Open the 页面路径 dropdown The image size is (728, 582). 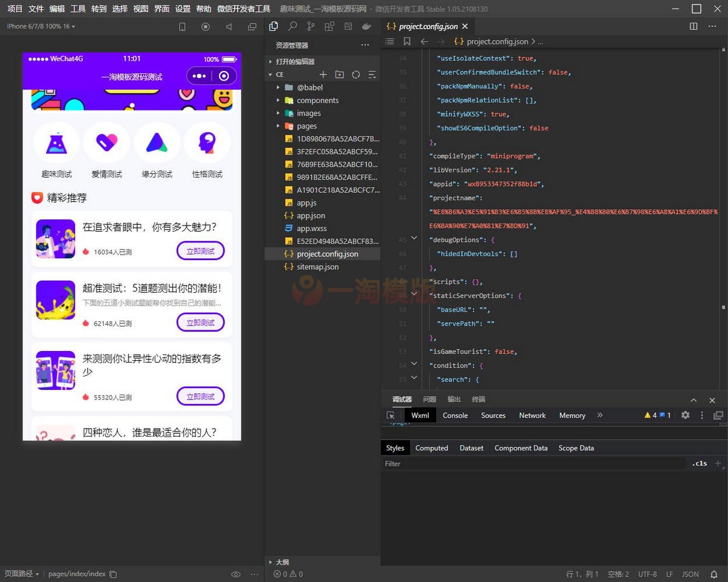[x=22, y=574]
